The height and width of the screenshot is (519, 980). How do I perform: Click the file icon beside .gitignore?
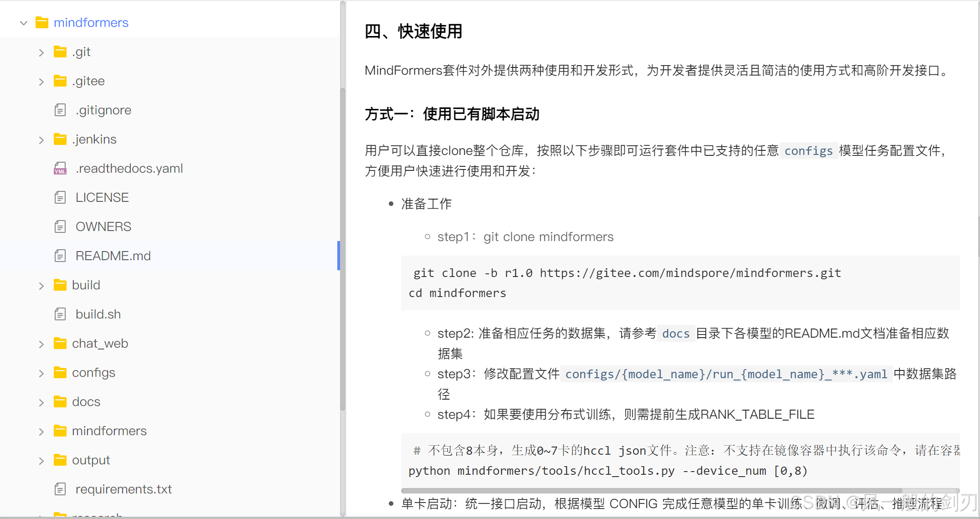click(60, 110)
